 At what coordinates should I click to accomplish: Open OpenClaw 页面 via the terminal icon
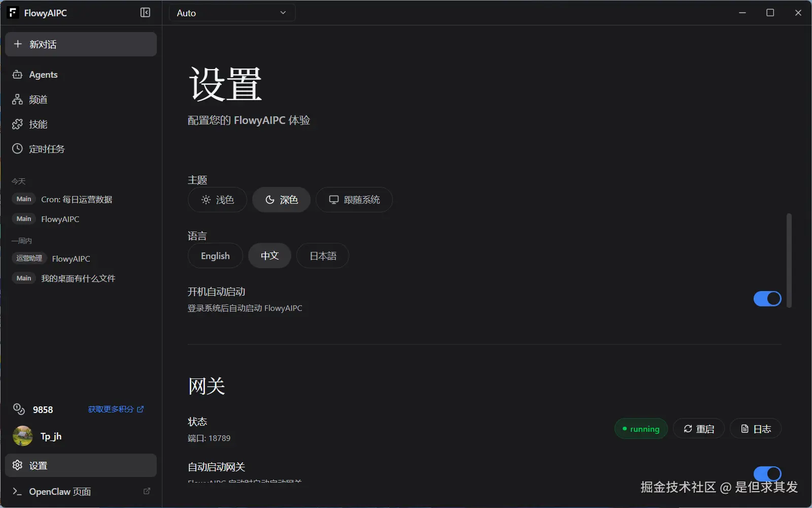click(x=17, y=491)
